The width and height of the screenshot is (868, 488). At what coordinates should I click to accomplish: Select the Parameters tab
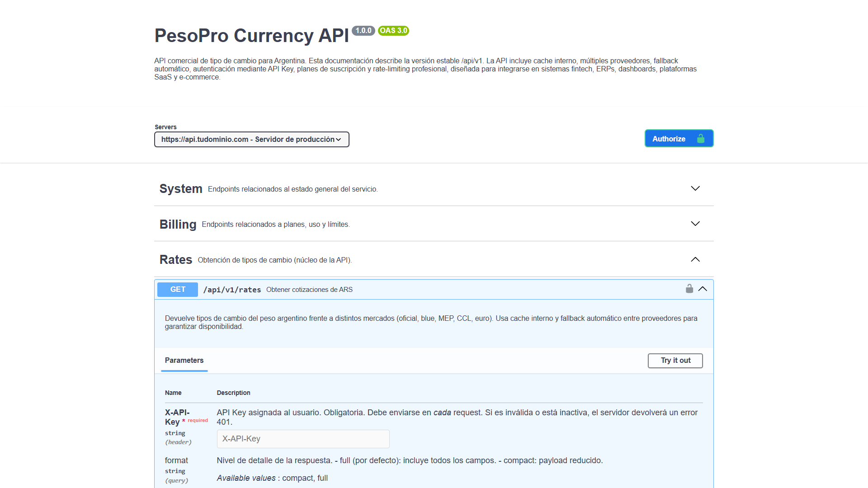click(x=184, y=361)
